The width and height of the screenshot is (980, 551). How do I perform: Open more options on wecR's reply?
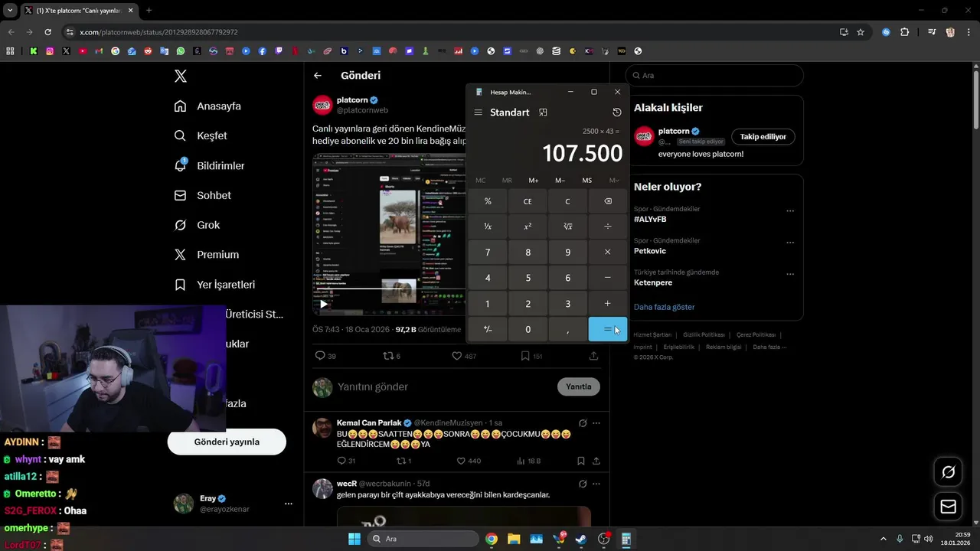click(x=596, y=484)
